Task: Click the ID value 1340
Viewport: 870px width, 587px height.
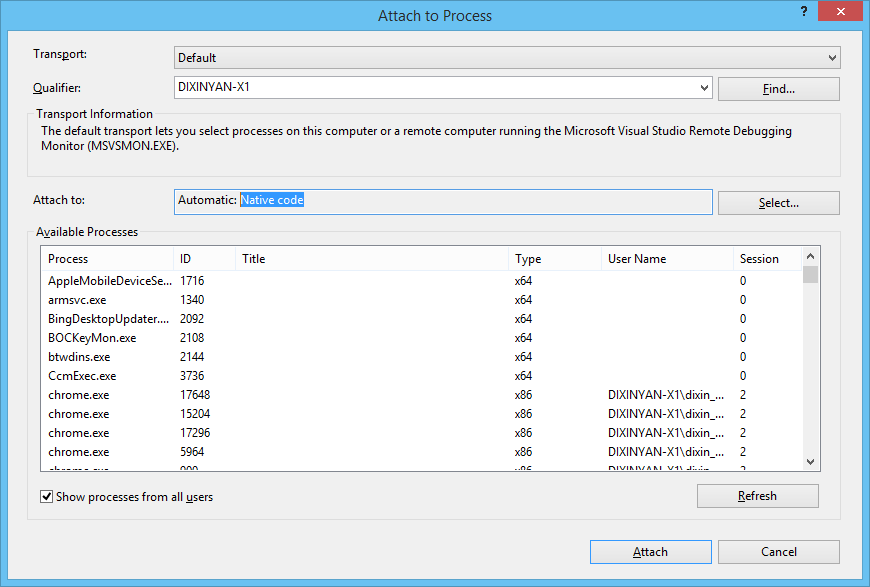Action: click(x=192, y=300)
